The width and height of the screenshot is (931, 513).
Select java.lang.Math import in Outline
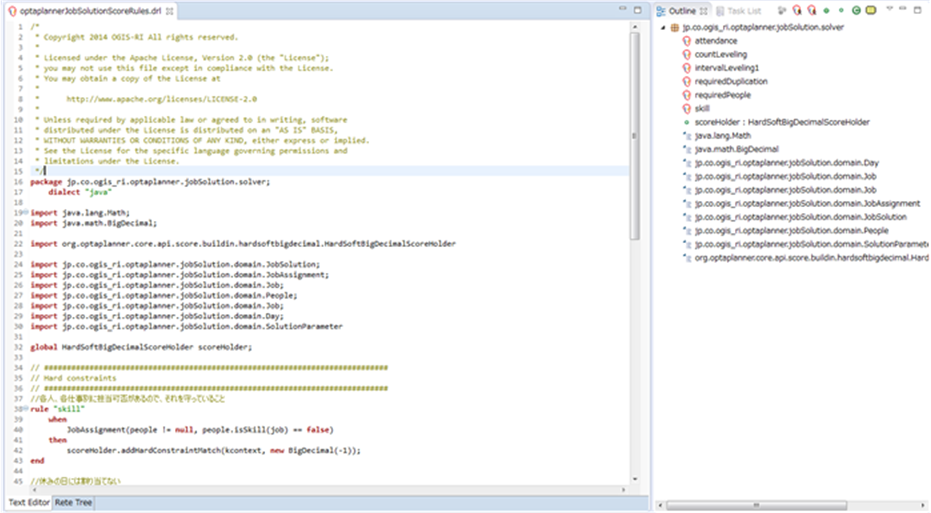pyautogui.click(x=723, y=136)
